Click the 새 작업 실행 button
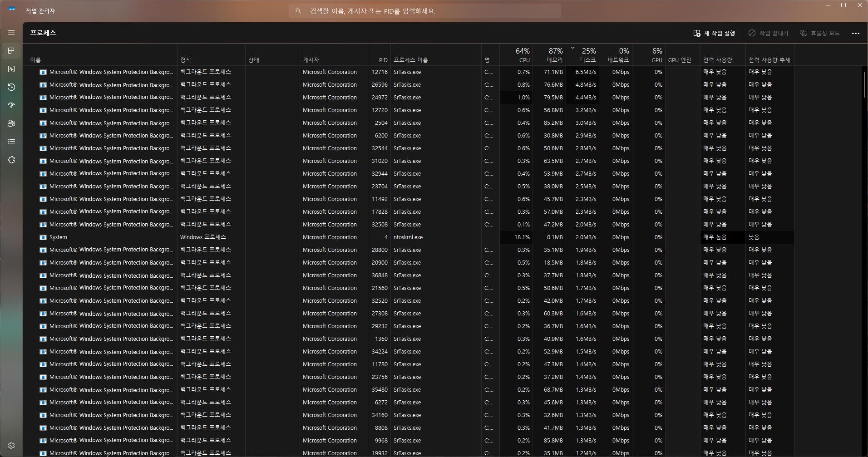868x457 pixels. 714,33
